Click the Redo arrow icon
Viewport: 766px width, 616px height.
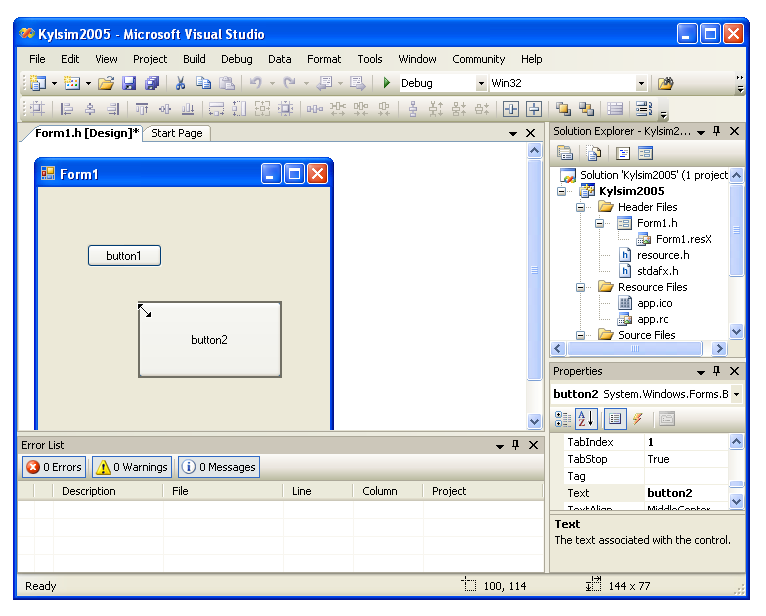tap(290, 83)
